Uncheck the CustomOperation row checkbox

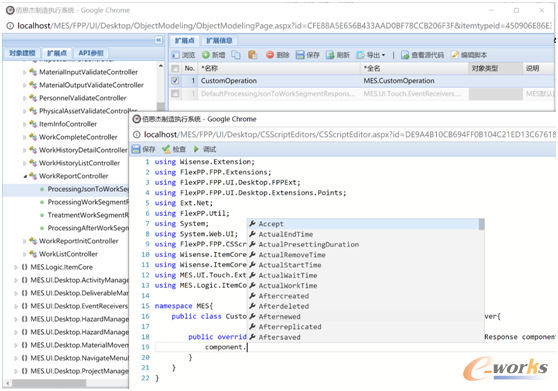click(175, 81)
